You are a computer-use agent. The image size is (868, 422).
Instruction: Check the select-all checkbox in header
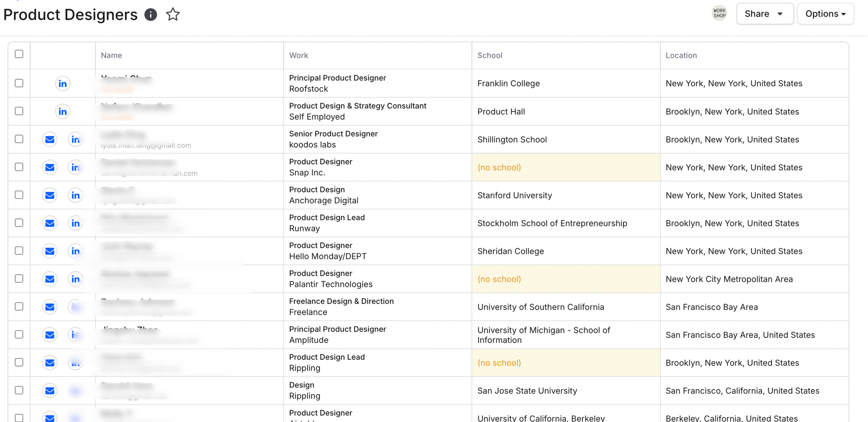19,54
